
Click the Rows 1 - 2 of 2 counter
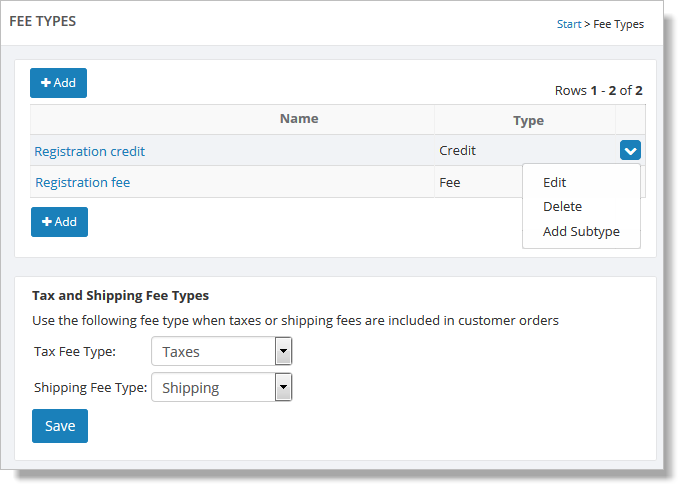[598, 91]
